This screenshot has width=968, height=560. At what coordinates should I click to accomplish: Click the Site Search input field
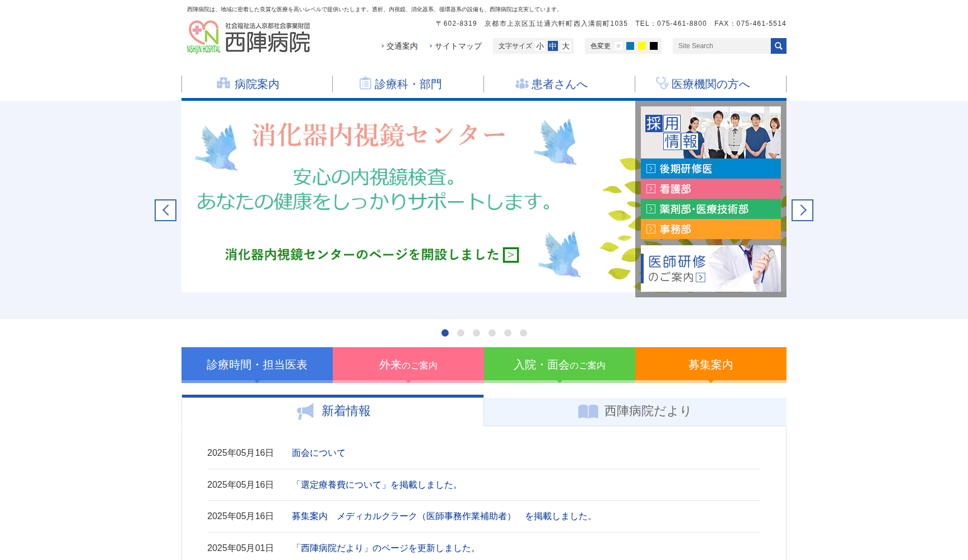[x=722, y=46]
